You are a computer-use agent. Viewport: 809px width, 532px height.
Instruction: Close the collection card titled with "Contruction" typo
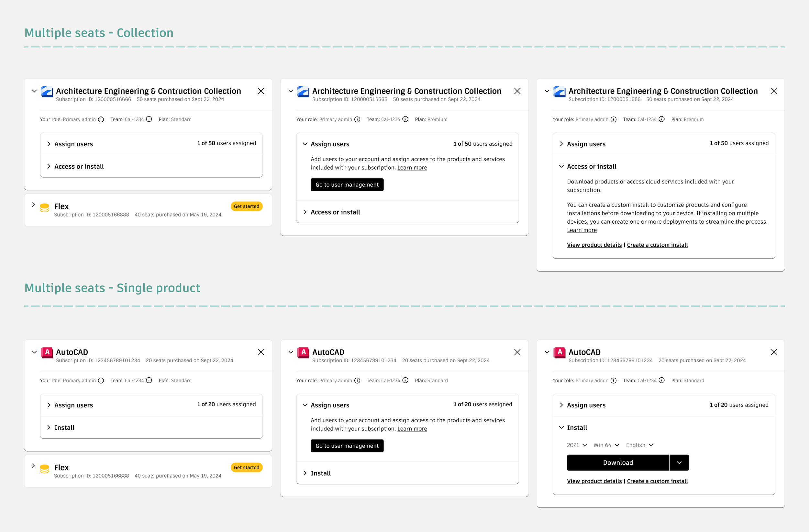coord(261,91)
